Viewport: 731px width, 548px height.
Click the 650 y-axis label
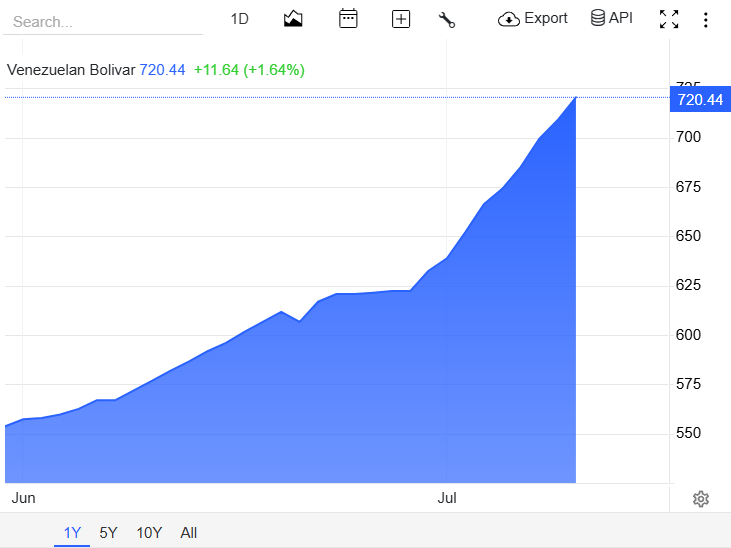(x=688, y=236)
